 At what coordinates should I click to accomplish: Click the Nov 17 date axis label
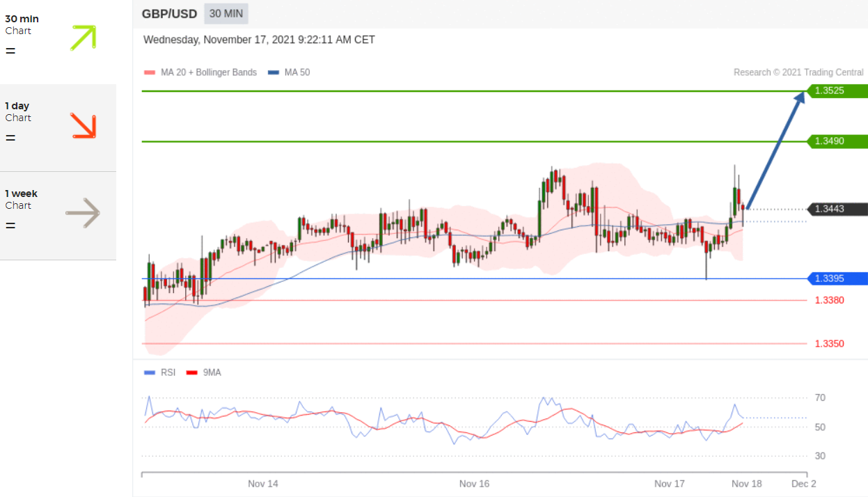point(670,484)
